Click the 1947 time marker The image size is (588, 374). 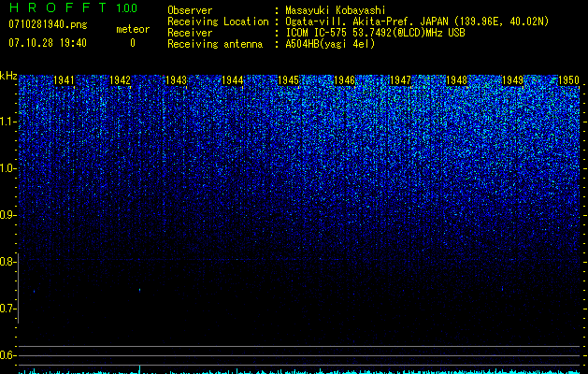point(400,80)
